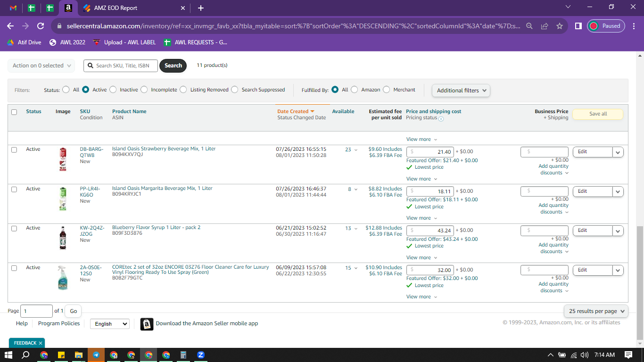Click the Search button
The image size is (644, 362).
(x=173, y=66)
